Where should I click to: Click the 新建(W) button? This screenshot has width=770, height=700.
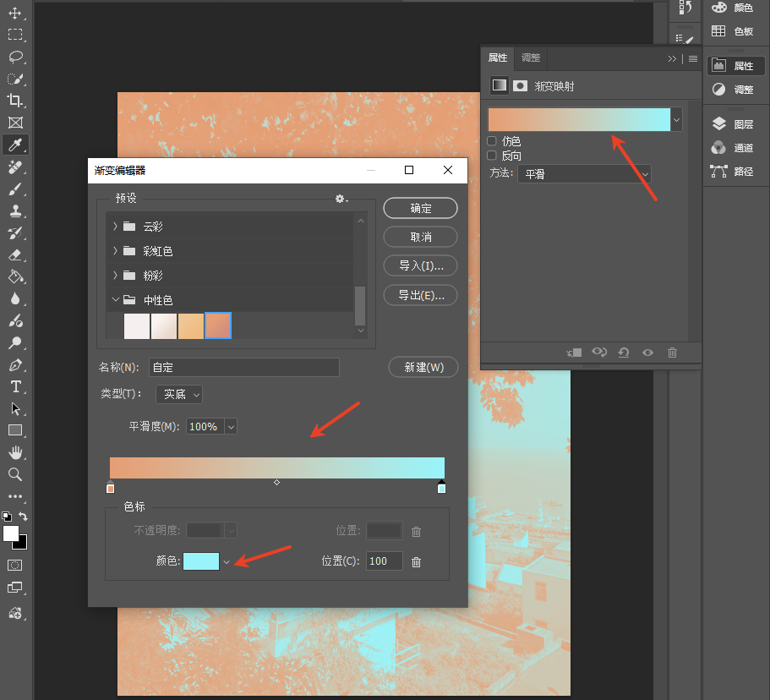(423, 367)
